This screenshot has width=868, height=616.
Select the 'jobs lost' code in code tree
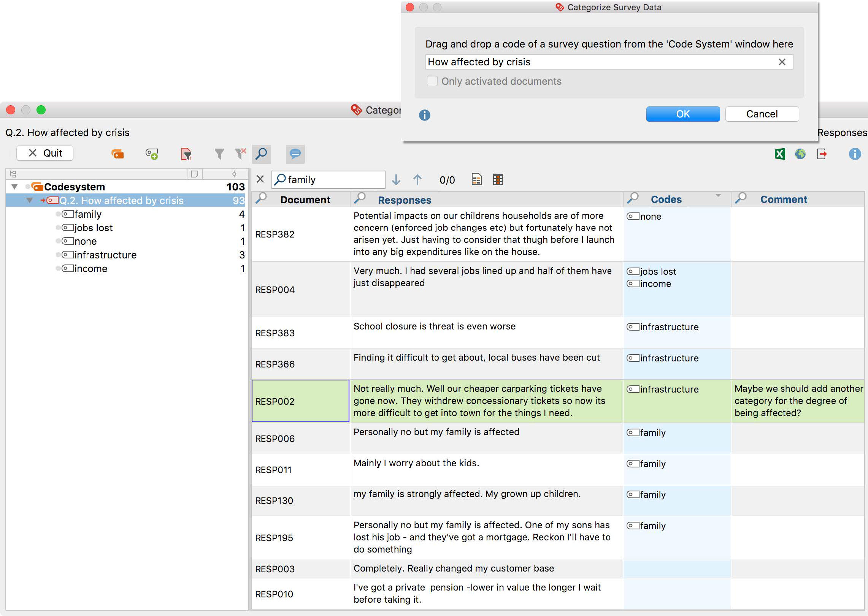pos(94,228)
